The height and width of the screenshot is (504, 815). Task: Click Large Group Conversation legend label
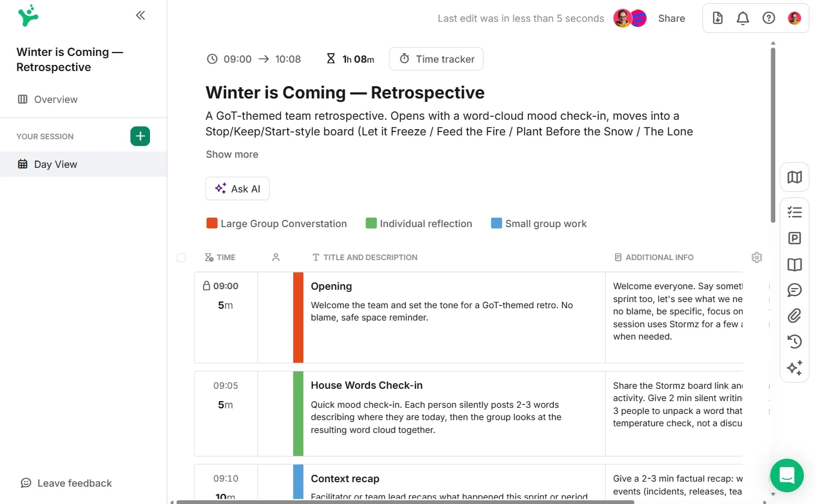coord(284,224)
